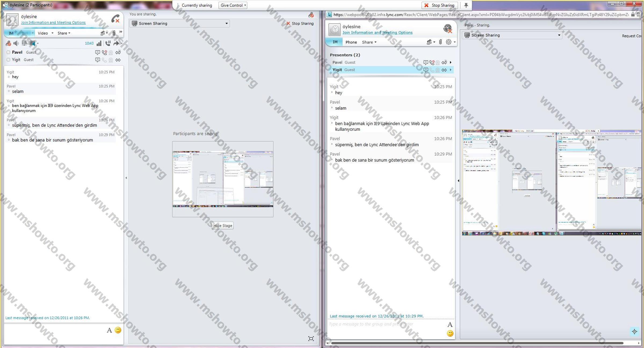Image resolution: width=644 pixels, height=348 pixels.
Task: Click the Web App horizontal scrollbar
Action: pos(477,343)
